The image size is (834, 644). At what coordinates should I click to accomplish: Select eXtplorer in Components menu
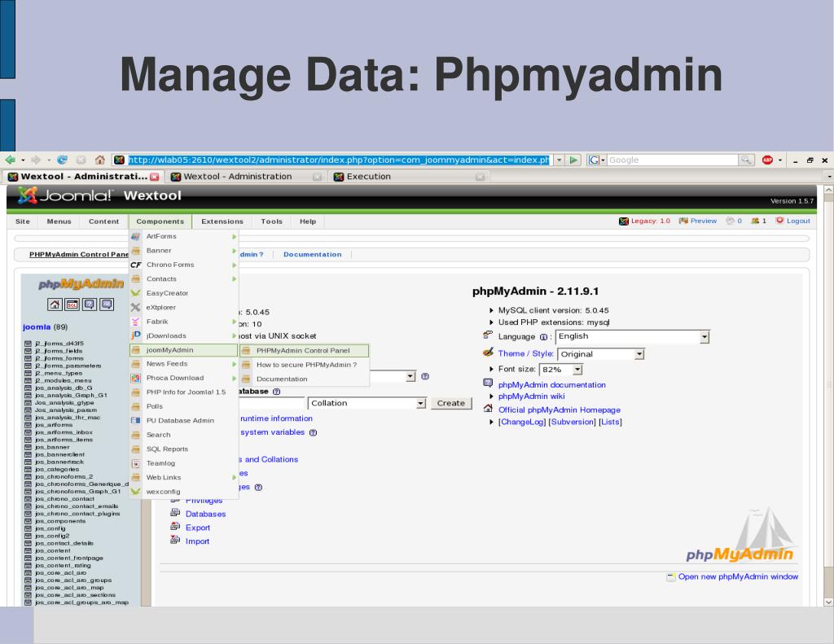point(183,308)
